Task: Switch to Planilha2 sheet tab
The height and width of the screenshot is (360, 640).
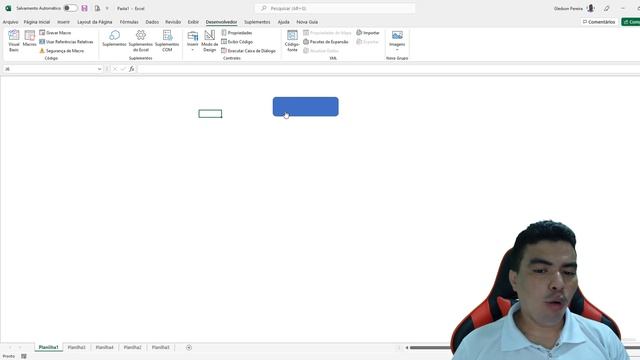Action: click(x=132, y=347)
